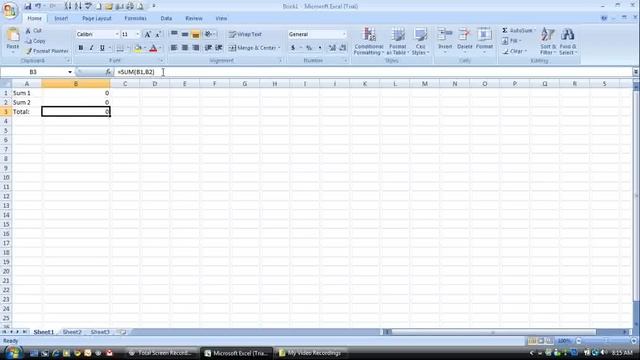The height and width of the screenshot is (360, 640).
Task: Open My Video Recordings taskbar button
Action: pyautogui.click(x=311, y=353)
